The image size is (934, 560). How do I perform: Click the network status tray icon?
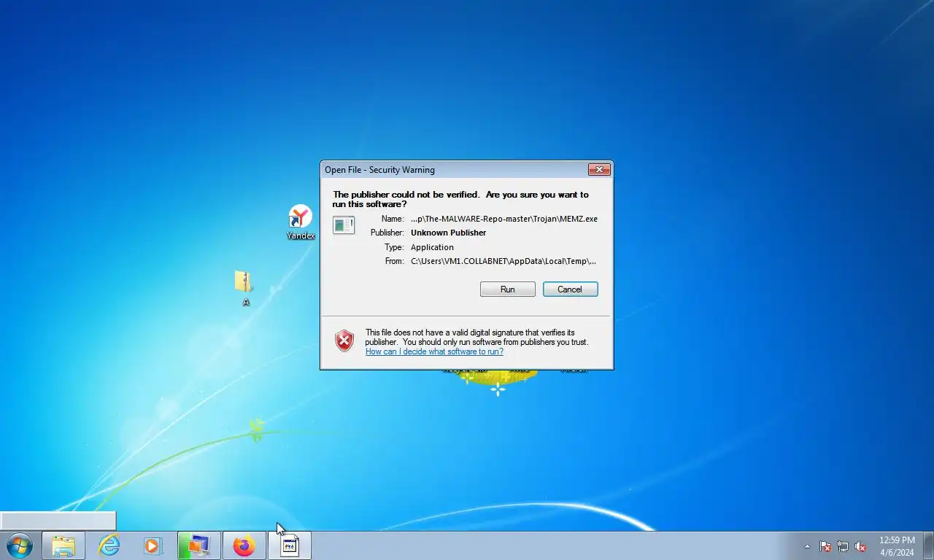point(843,546)
